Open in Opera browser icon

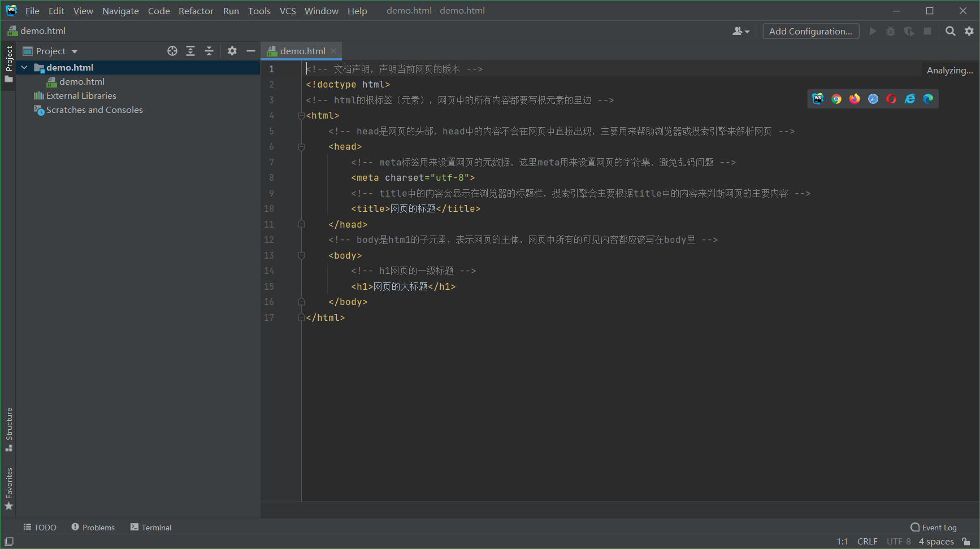pyautogui.click(x=891, y=99)
